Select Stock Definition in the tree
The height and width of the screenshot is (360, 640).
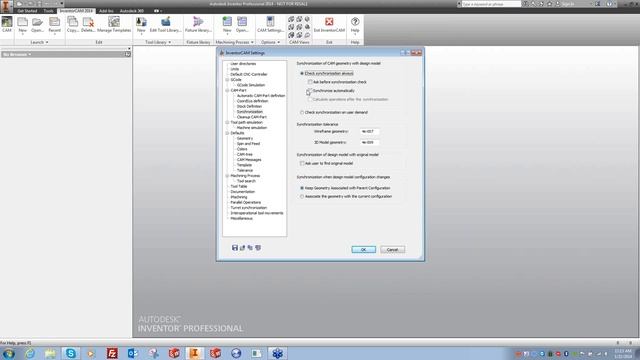(249, 106)
